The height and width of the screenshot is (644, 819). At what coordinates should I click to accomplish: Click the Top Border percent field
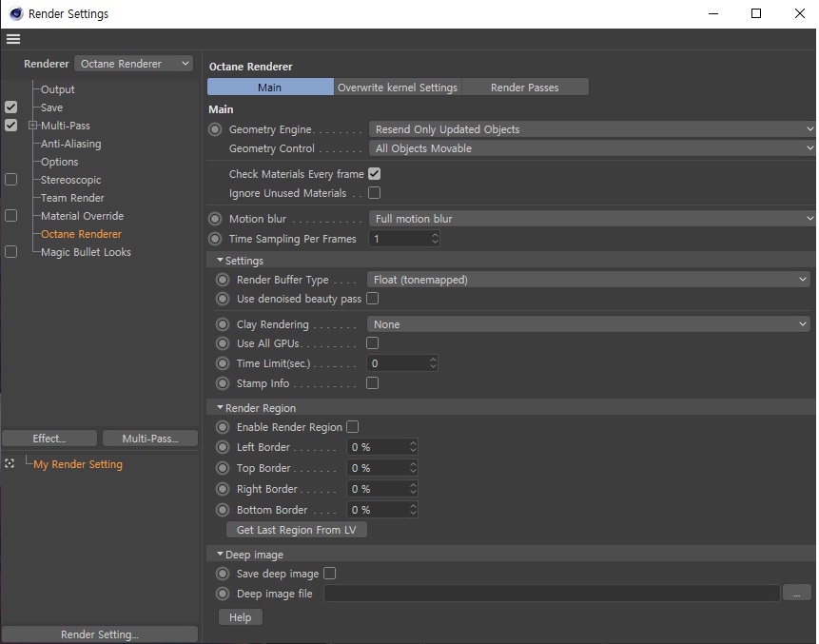point(382,468)
